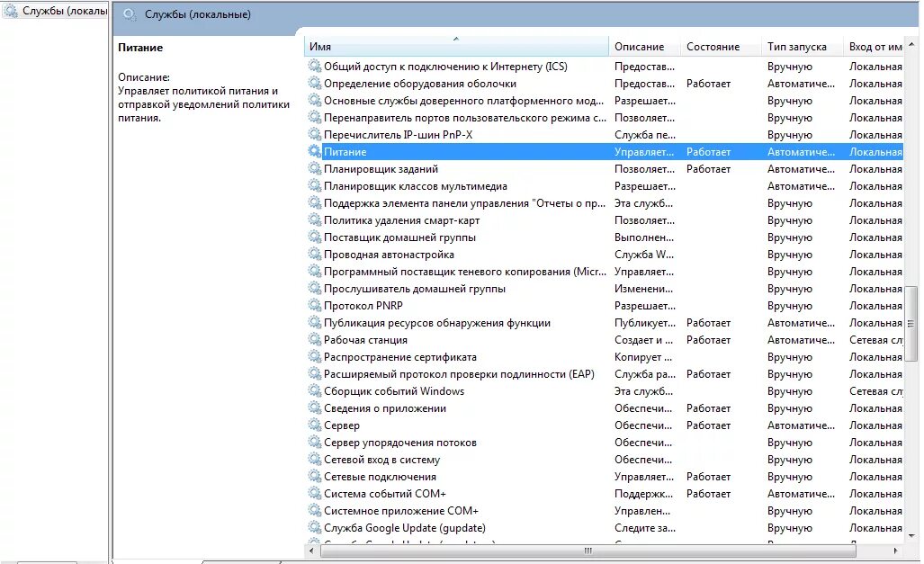Click the gear icon beside Протокол PNRP

(315, 305)
